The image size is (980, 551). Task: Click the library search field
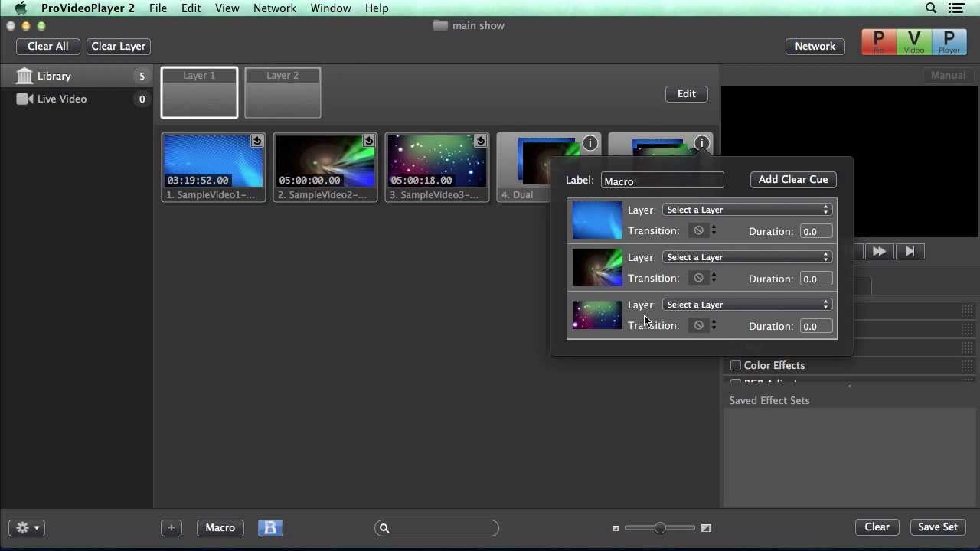pyautogui.click(x=436, y=527)
